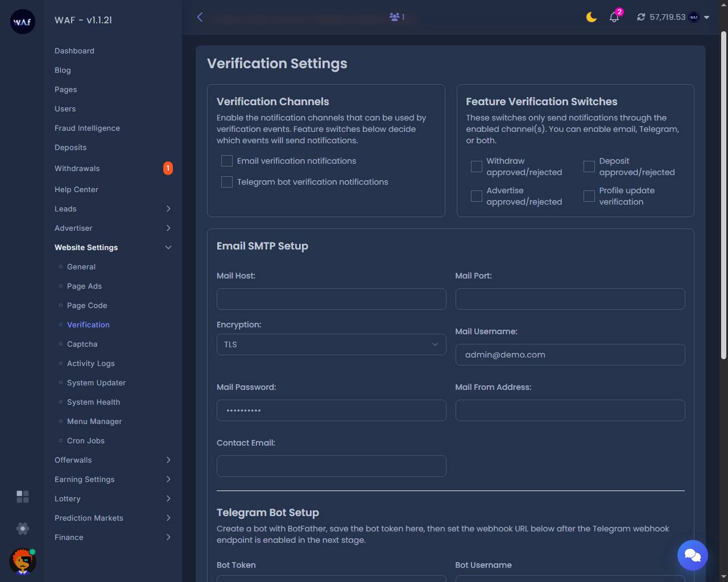728x582 pixels.
Task: Click the Mail Host input field
Action: [x=332, y=299]
